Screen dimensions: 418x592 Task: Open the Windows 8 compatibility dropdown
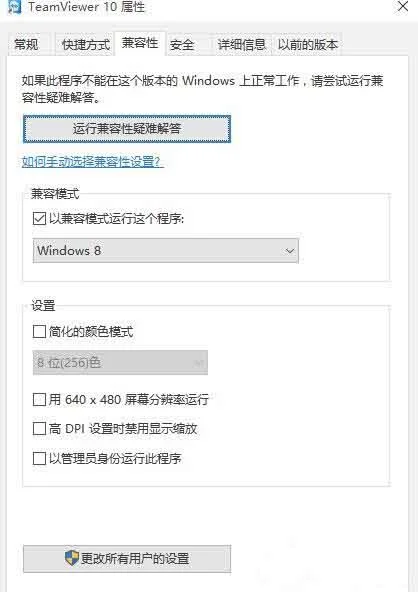[165, 250]
